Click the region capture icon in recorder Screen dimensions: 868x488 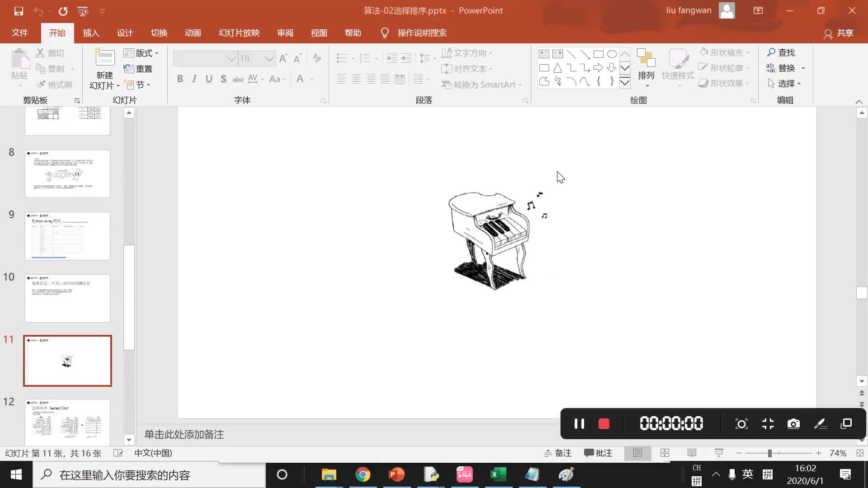(x=741, y=424)
